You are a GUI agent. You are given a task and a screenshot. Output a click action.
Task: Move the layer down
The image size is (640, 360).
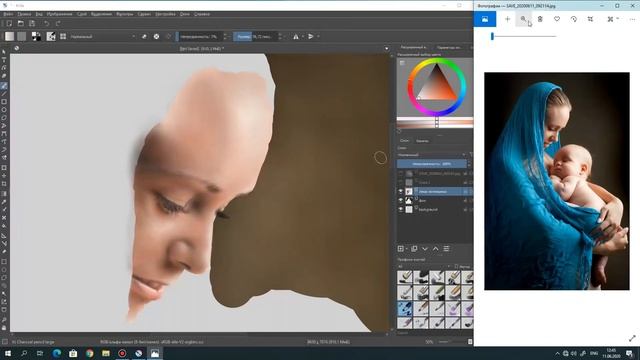[x=425, y=249]
